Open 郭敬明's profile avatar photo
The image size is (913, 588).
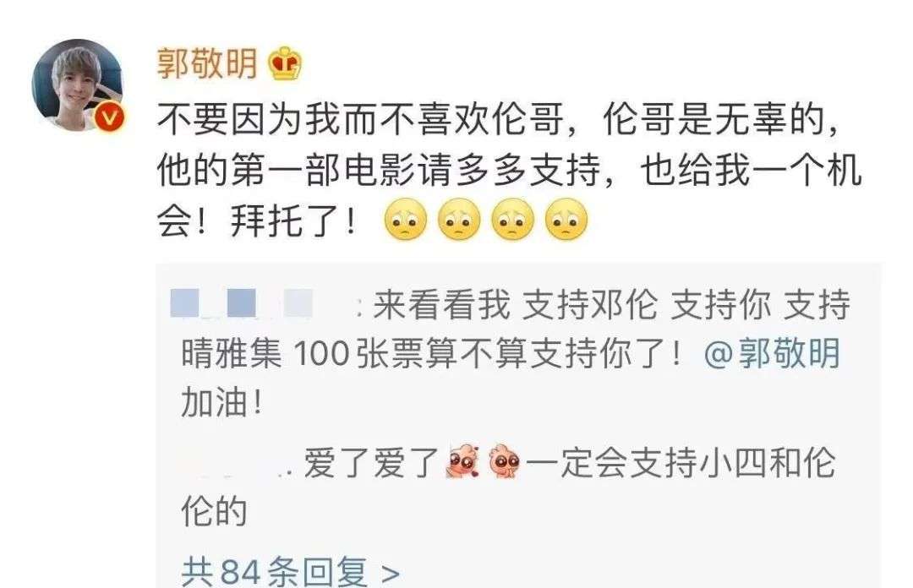pos(78,85)
